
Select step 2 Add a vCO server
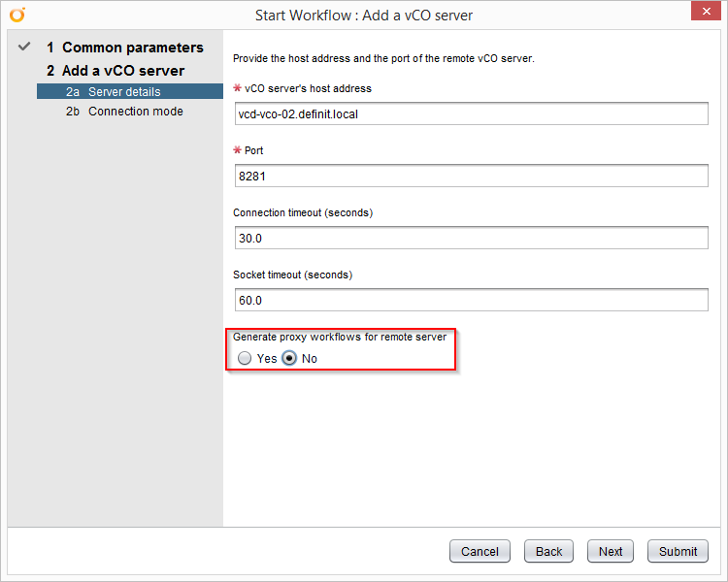(122, 71)
